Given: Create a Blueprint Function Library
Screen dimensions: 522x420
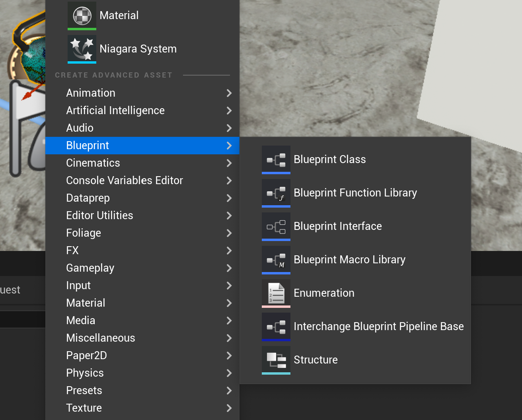Looking at the screenshot, I should [x=355, y=193].
